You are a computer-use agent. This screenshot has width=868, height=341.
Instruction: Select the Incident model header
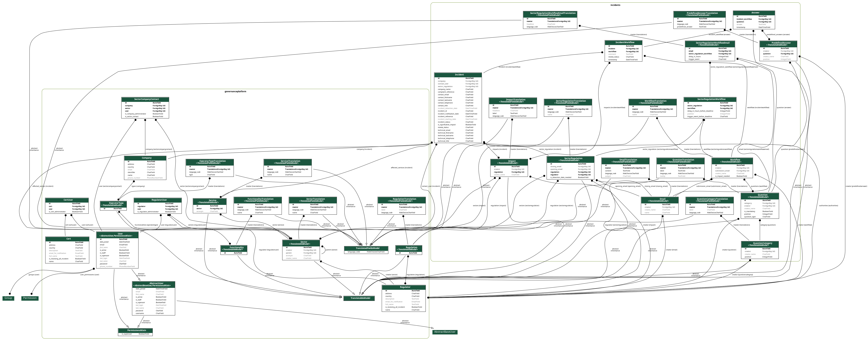pyautogui.click(x=458, y=75)
